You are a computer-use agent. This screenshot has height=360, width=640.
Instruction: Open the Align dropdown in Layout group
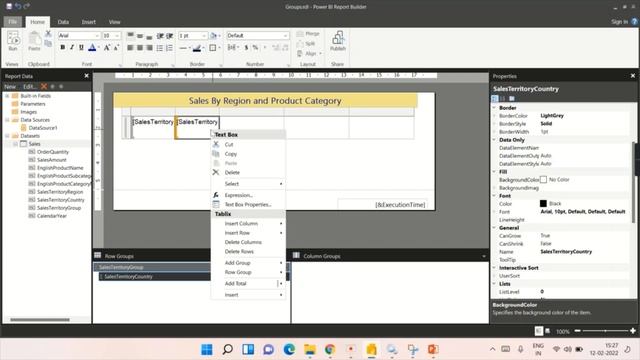(x=309, y=53)
